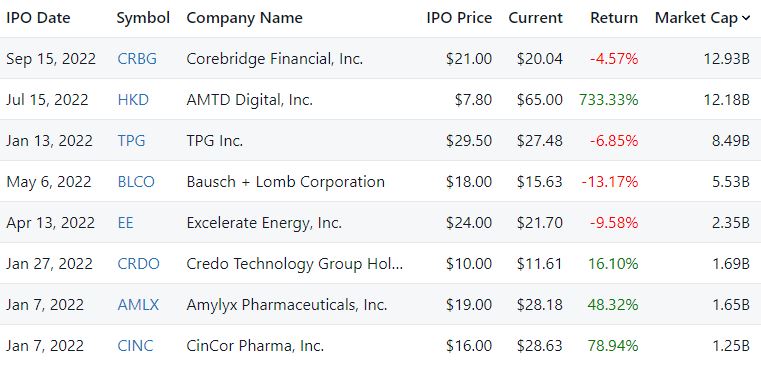
Task: Sort by Current price column header
Action: tap(535, 18)
